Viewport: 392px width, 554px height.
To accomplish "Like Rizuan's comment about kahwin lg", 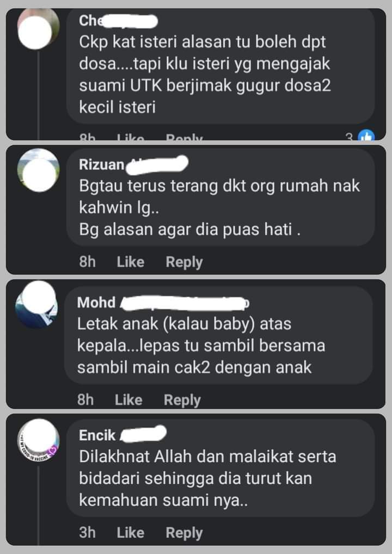I will [131, 262].
